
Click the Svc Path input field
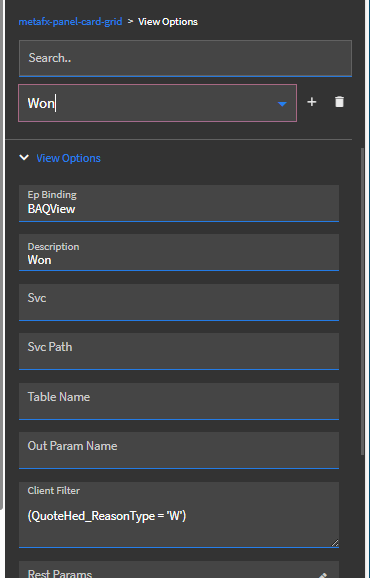(x=179, y=351)
